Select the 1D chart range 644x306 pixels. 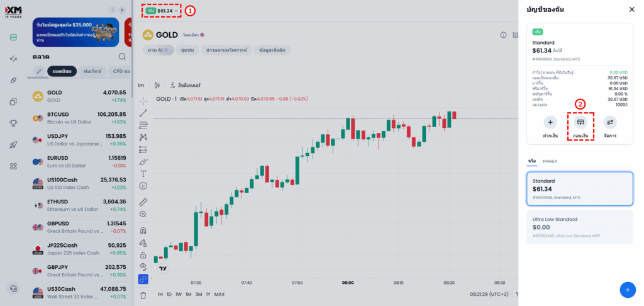pyautogui.click(x=169, y=294)
